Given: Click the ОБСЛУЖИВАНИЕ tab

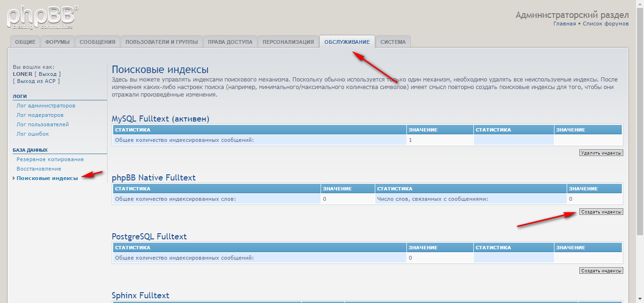Looking at the screenshot, I should [347, 42].
